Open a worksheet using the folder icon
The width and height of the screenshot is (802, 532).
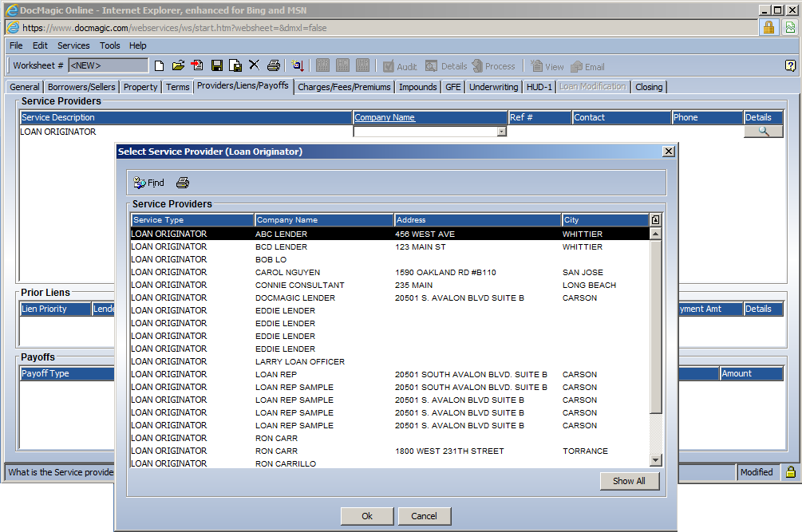(x=178, y=65)
